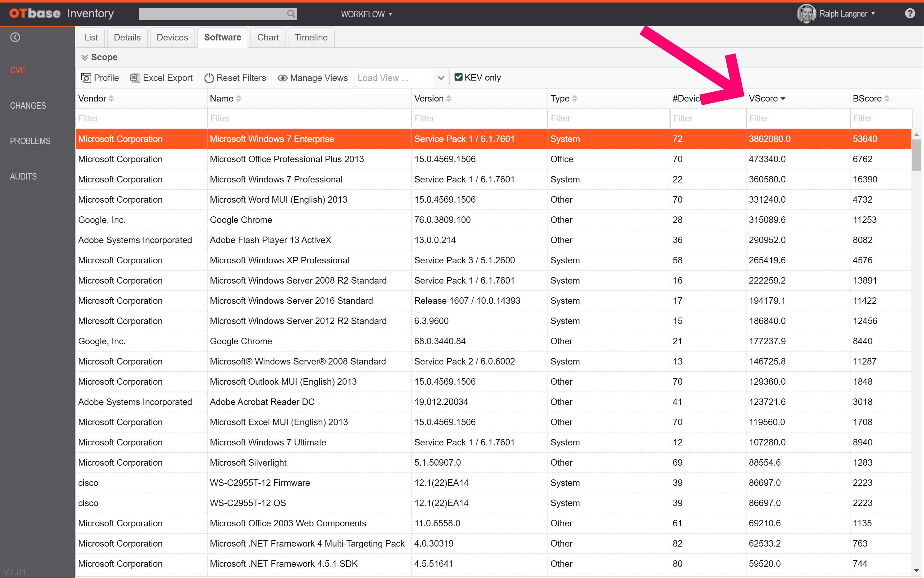Select Microsoft Office 2003 Web Components row
This screenshot has width=924, height=578.
493,524
